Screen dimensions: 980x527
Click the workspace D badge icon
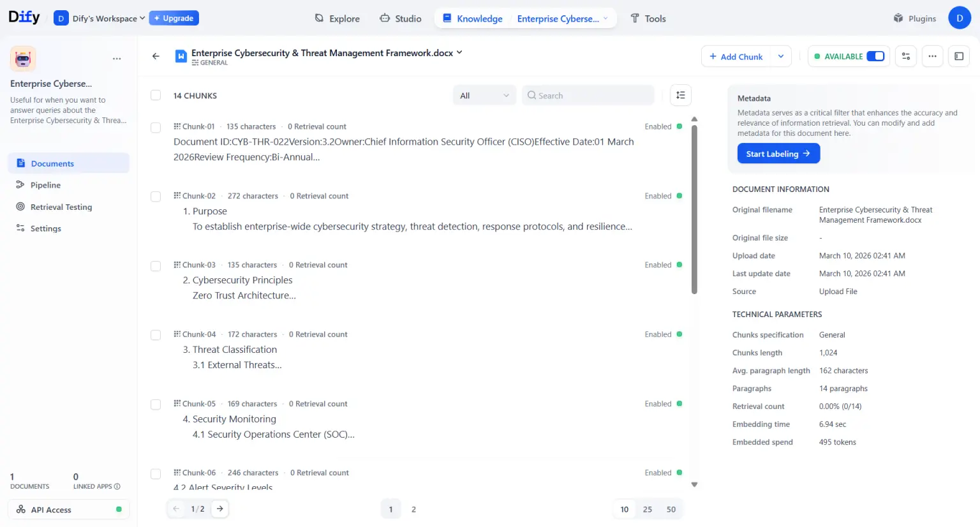61,19
